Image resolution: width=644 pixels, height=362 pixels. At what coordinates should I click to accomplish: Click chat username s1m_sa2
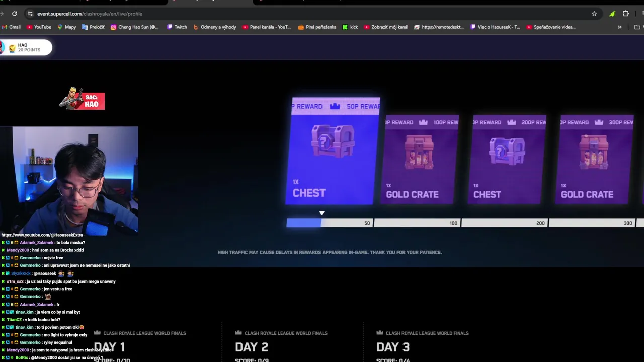[x=15, y=281]
